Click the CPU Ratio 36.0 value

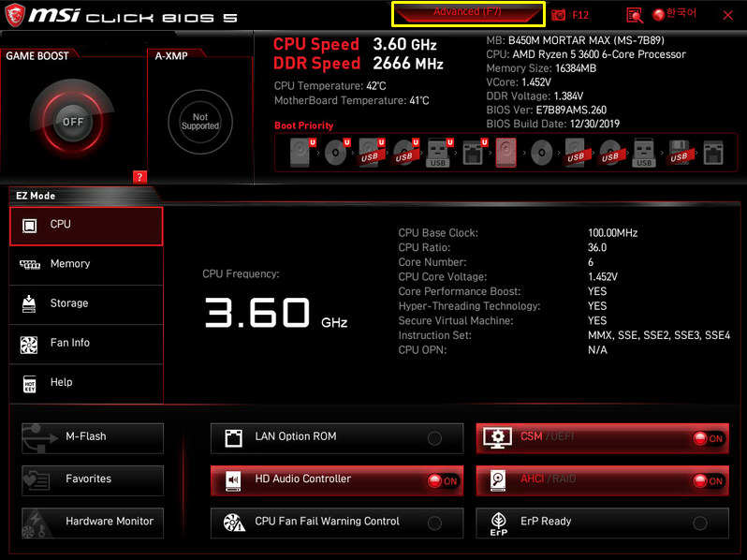click(597, 247)
